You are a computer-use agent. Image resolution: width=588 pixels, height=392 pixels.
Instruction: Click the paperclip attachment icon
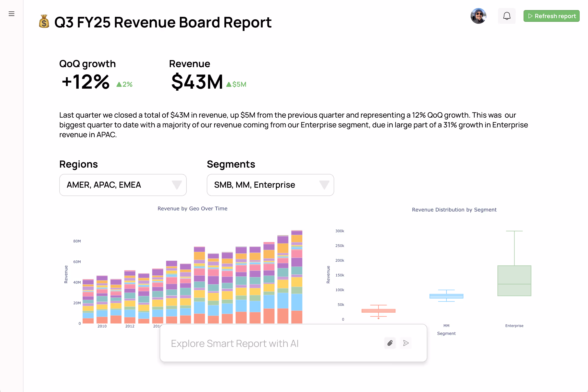390,343
